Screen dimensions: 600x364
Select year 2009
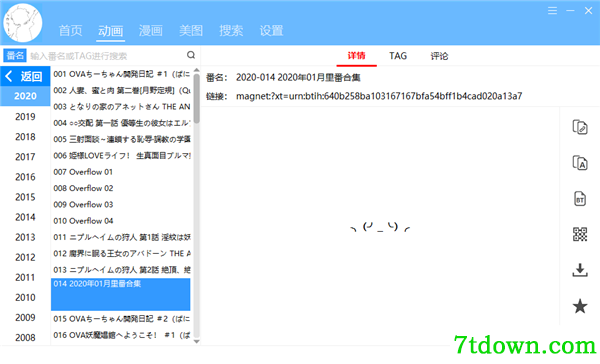tap(25, 317)
